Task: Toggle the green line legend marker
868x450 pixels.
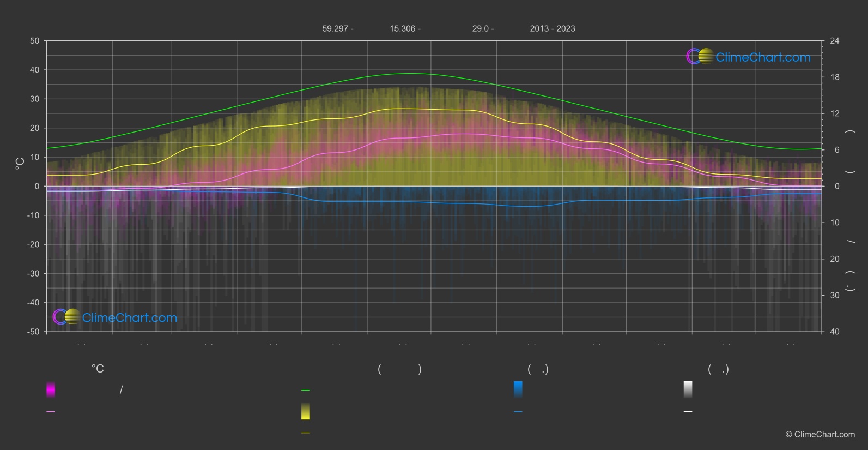Action: (306, 391)
